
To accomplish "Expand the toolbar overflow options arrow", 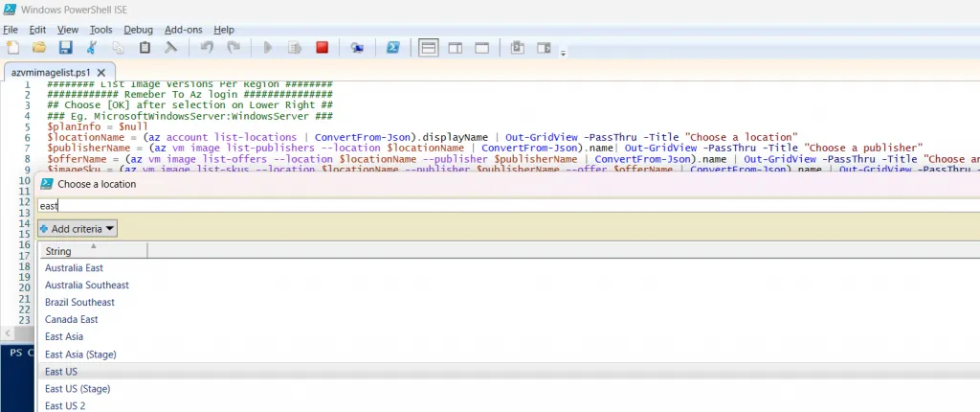I will point(564,54).
